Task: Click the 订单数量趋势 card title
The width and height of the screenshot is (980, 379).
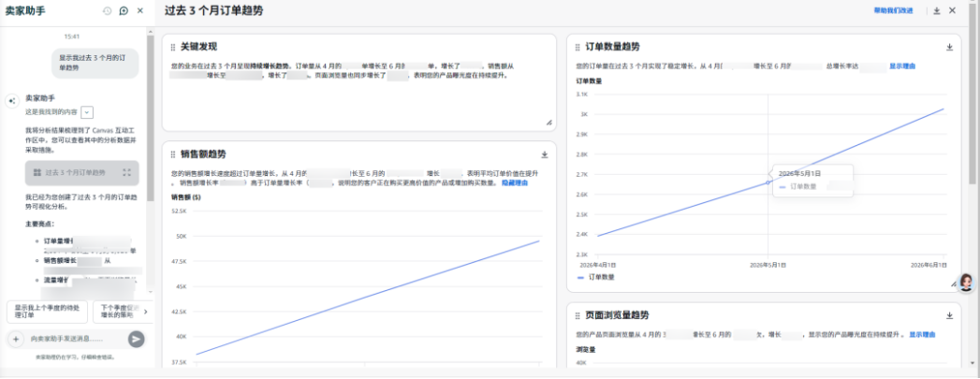Action: (612, 48)
